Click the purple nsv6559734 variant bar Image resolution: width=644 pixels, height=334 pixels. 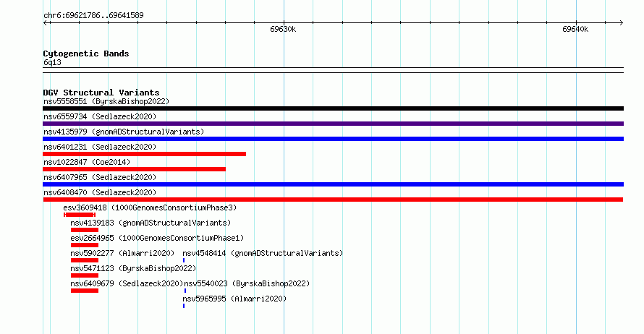333,124
